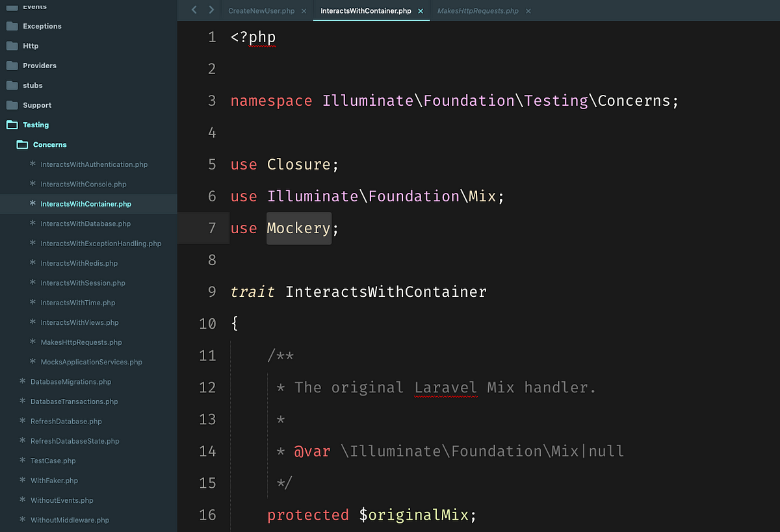The height and width of the screenshot is (532, 780).
Task: Close the InteractsWithContainer.php tab
Action: point(421,11)
